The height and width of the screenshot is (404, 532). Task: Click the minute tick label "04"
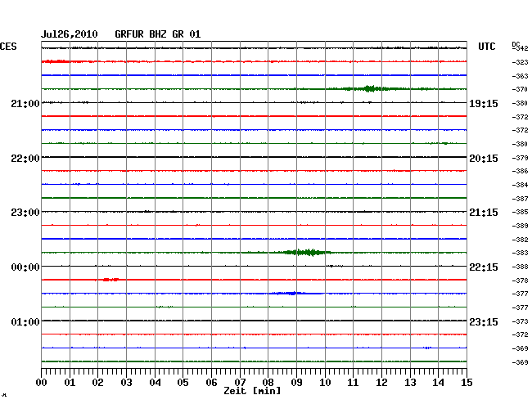point(155,382)
